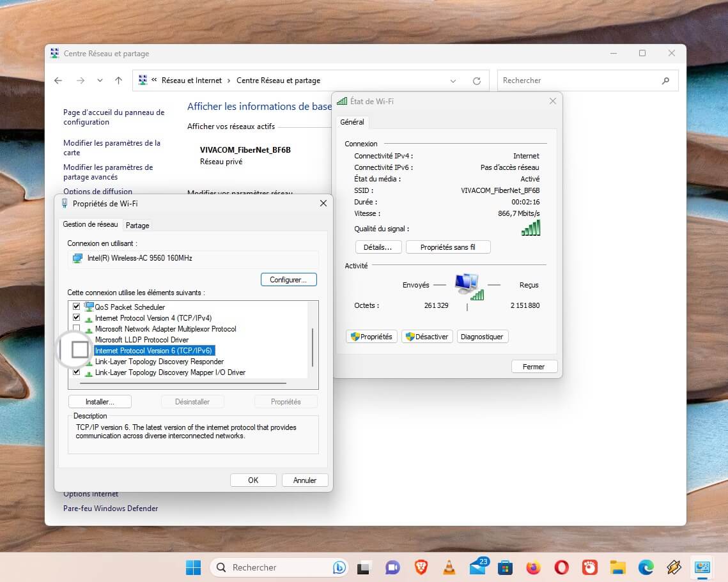This screenshot has width=728, height=582.
Task: Select Microsoft LLDP Protocol Driver row
Action: click(142, 340)
